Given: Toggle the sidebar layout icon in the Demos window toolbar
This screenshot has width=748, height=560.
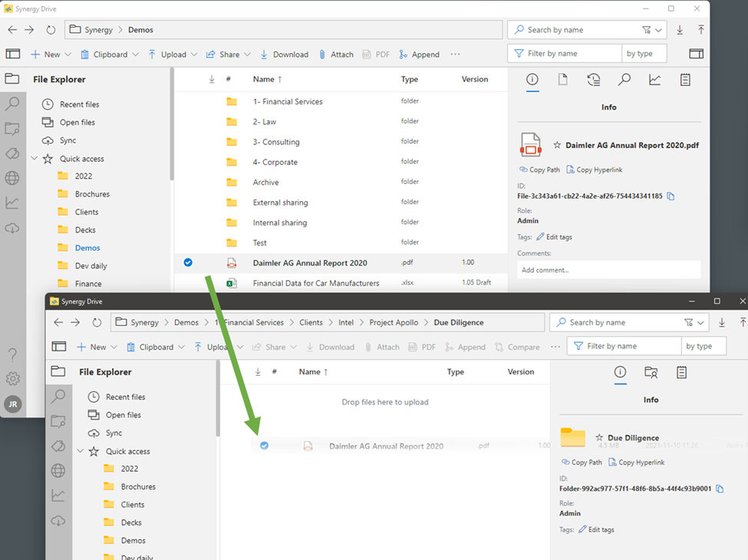Looking at the screenshot, I should (13, 54).
